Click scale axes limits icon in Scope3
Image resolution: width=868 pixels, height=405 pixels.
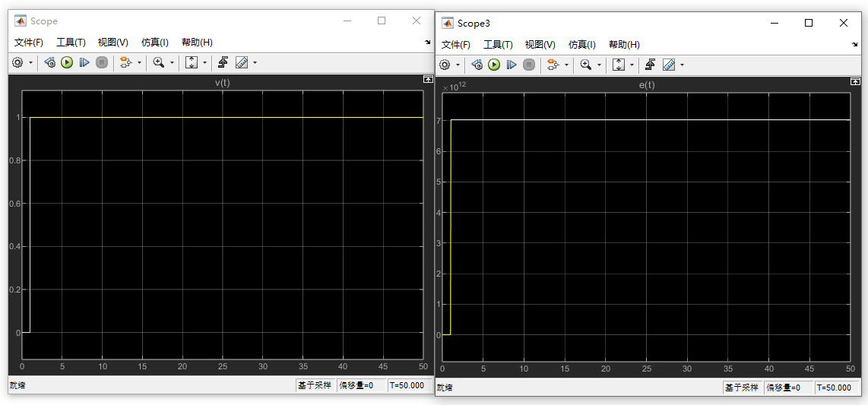619,65
